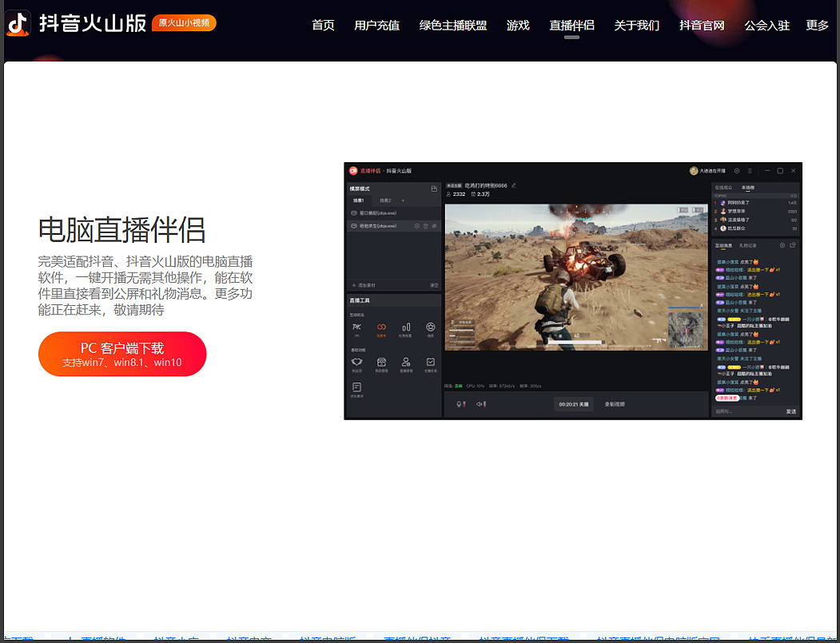Click the shop icon in preview tools

tap(381, 362)
